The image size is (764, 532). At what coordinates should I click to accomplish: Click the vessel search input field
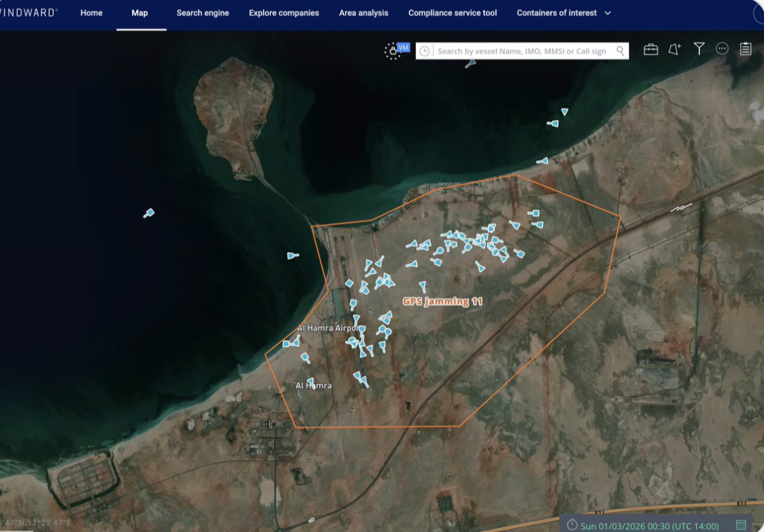(521, 51)
